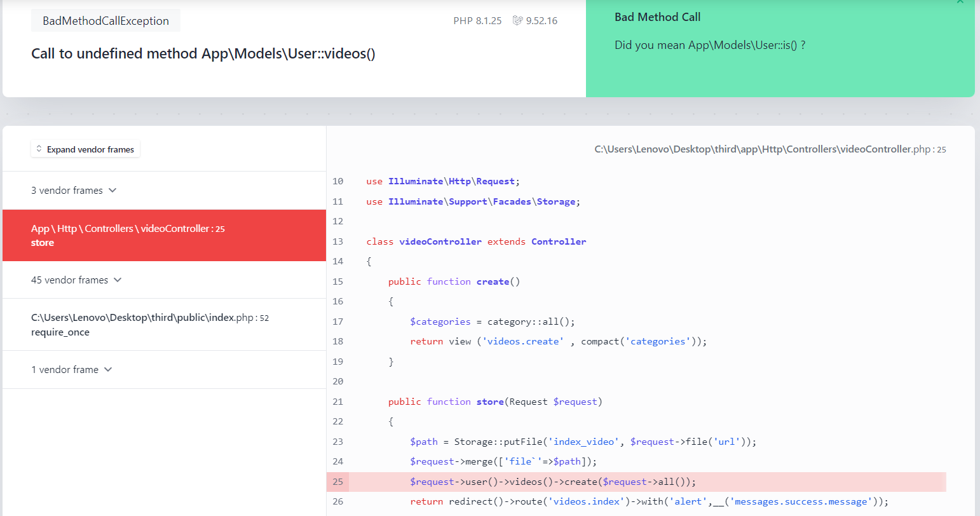Screen dimensions: 980x516
Task: Click the Bad Method Call solution title
Action: (658, 17)
